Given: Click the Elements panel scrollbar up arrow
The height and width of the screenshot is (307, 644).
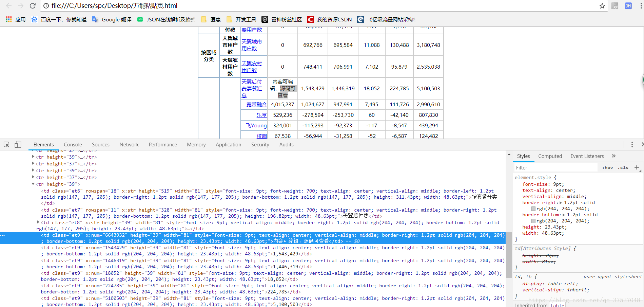Looking at the screenshot, I should point(509,155).
